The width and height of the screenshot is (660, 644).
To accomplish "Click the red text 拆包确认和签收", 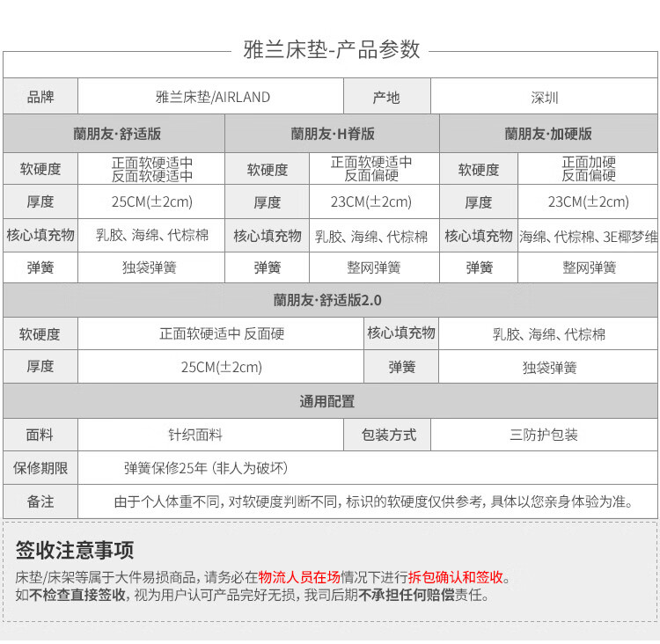I will (456, 577).
